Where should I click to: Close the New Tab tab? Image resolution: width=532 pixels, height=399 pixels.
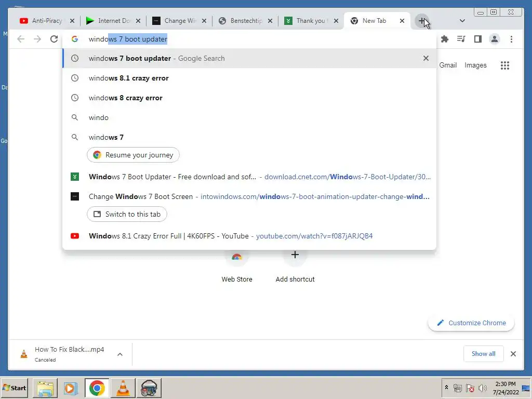[402, 21]
